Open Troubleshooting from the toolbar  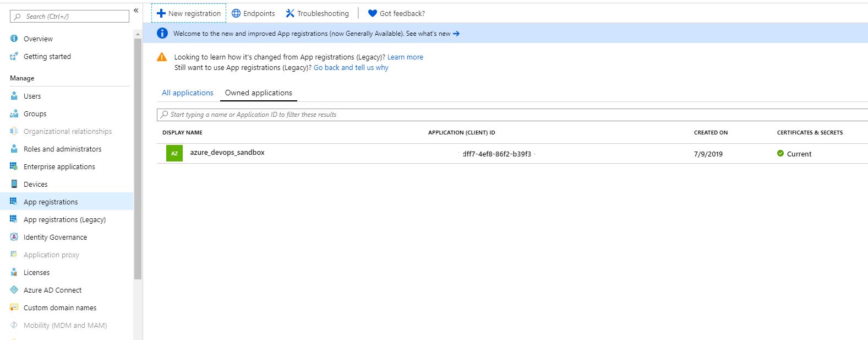pos(317,13)
